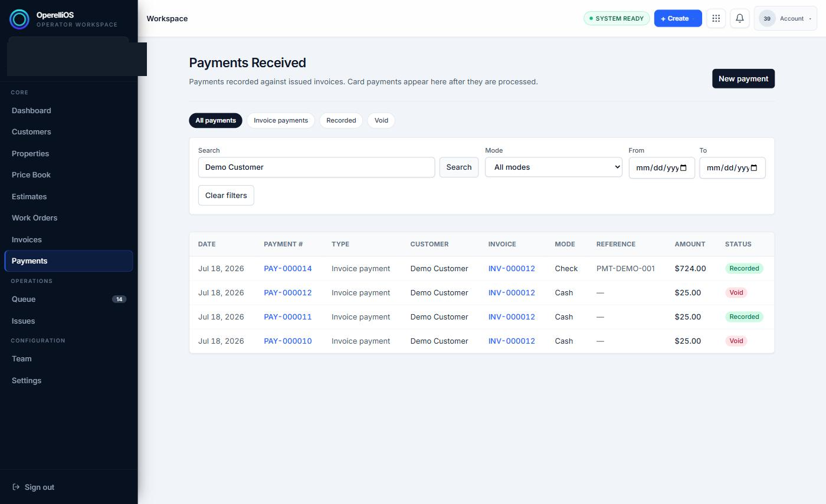
Task: Switch to the Invoice payments filter tab
Action: pyautogui.click(x=281, y=120)
